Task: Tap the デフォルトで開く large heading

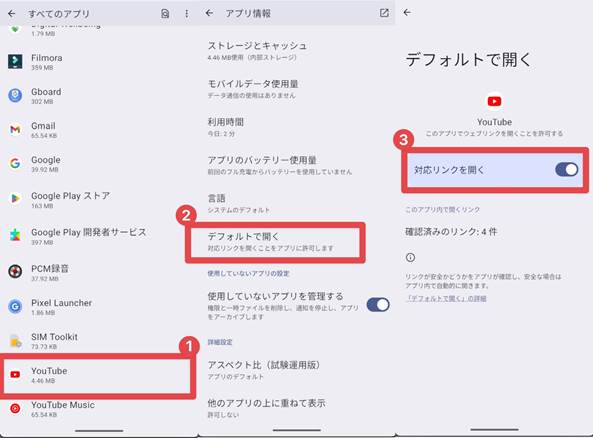Action: [468, 60]
